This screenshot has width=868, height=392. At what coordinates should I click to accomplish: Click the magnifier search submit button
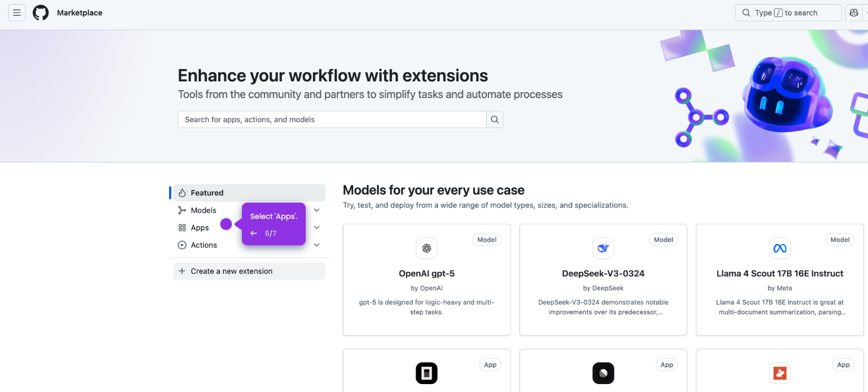(x=494, y=119)
